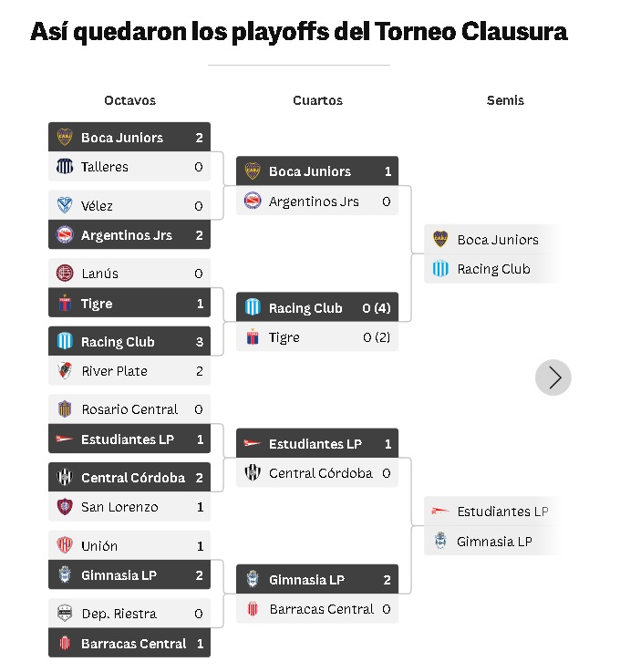Click the Racing Club crest in Semis

[x=440, y=269]
